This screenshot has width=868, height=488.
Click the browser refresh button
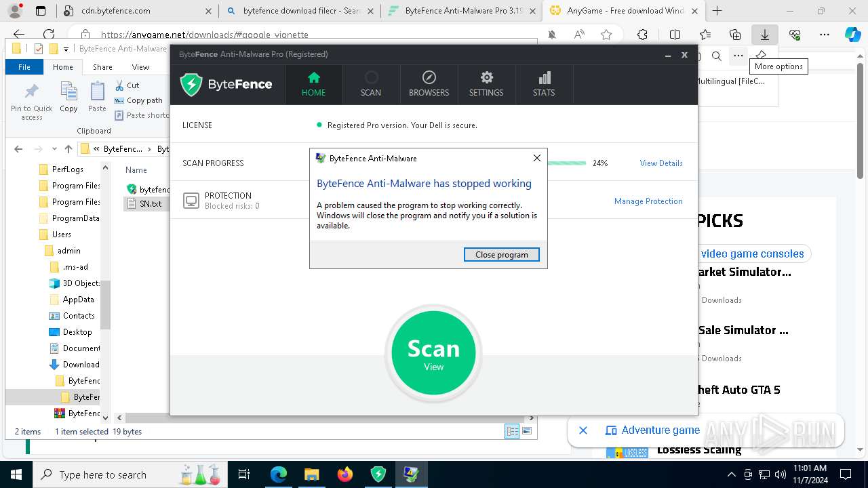click(x=49, y=35)
